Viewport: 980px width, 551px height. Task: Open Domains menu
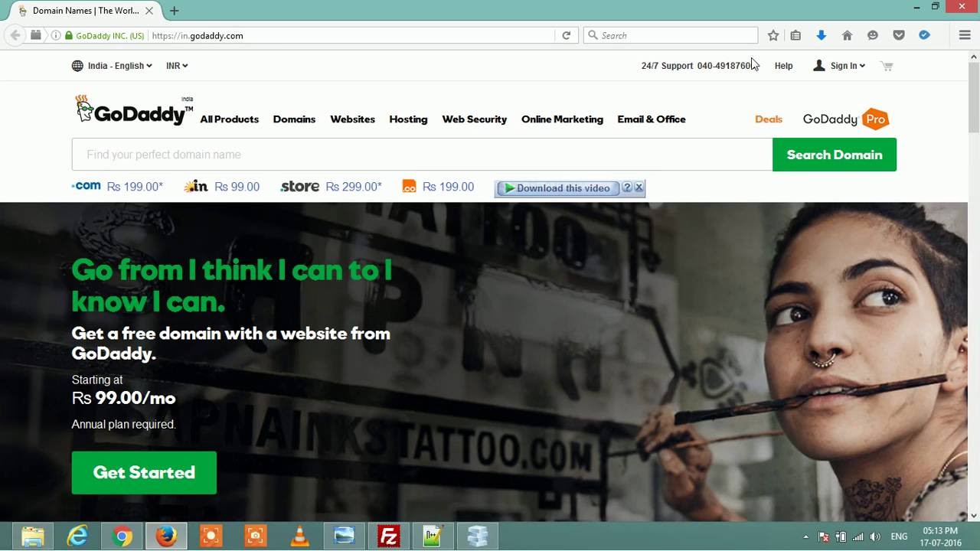pyautogui.click(x=294, y=119)
